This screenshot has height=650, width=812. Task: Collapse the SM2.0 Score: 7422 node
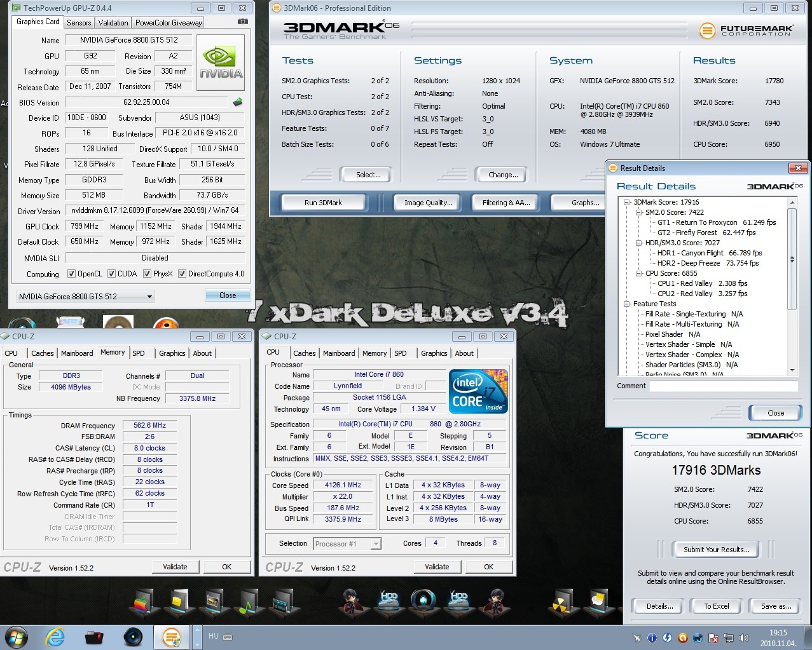click(x=639, y=212)
